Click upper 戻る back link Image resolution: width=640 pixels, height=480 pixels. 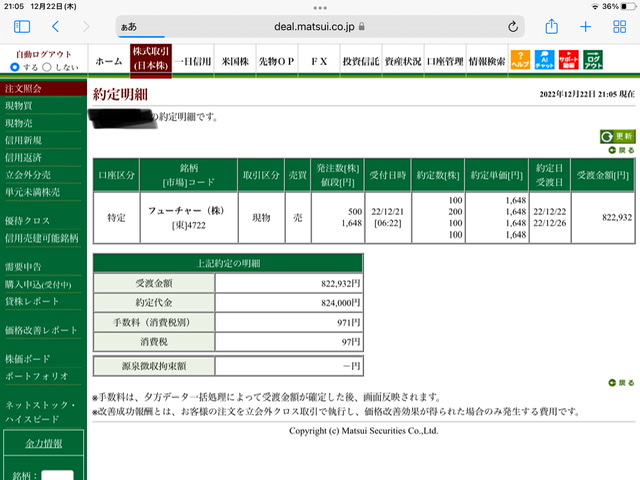(x=621, y=150)
